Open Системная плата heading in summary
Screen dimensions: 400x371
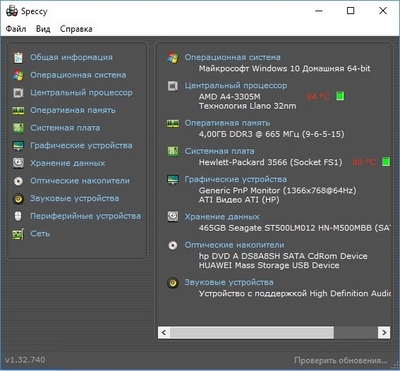click(x=220, y=151)
